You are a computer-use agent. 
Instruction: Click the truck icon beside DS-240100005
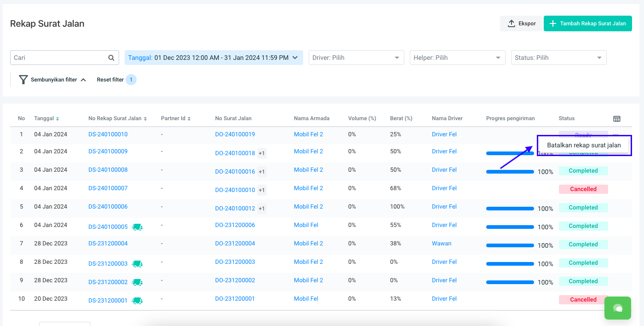click(x=137, y=227)
